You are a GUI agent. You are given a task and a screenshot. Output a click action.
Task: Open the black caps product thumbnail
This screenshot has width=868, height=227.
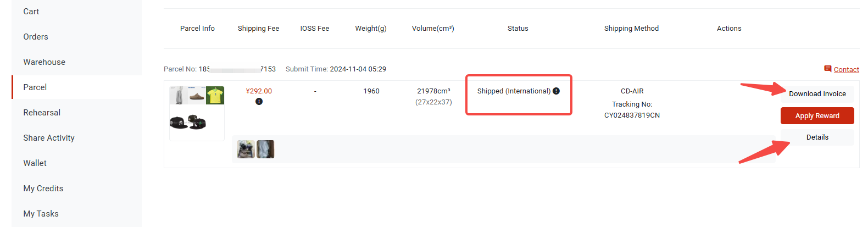coord(187,123)
